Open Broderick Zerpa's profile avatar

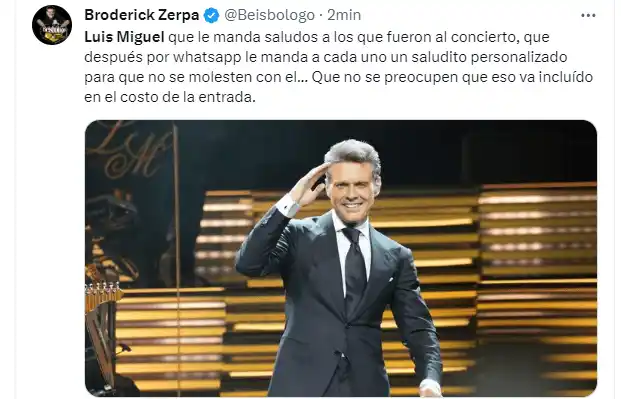click(52, 25)
